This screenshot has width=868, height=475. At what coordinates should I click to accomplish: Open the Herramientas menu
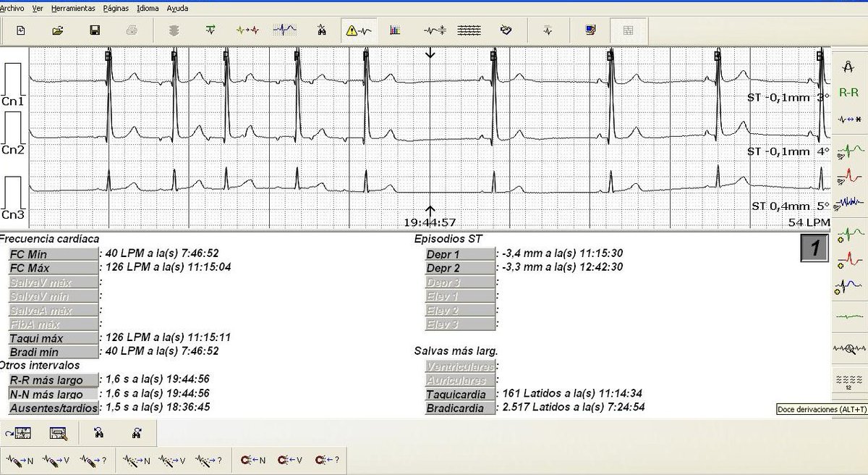coord(73,9)
